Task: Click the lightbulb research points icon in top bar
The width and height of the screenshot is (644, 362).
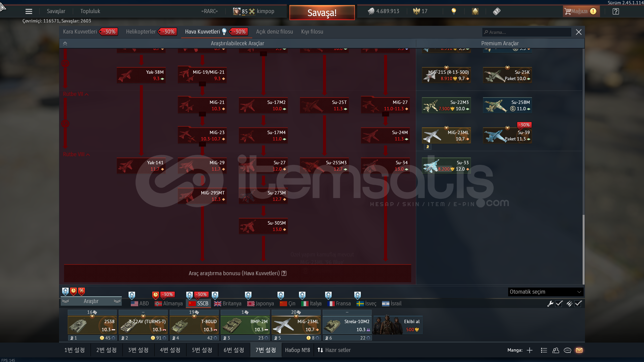Action: (x=454, y=11)
